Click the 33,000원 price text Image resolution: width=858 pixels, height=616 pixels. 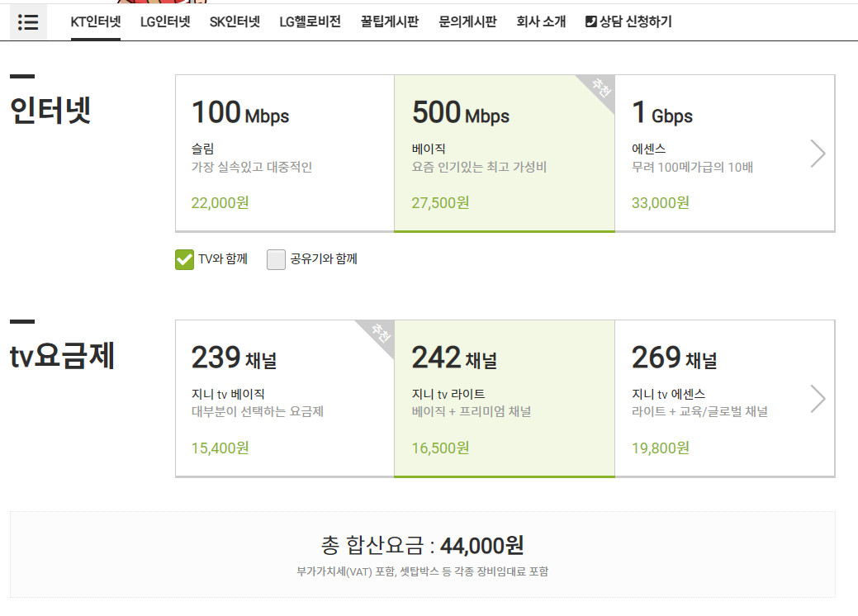[x=661, y=203]
